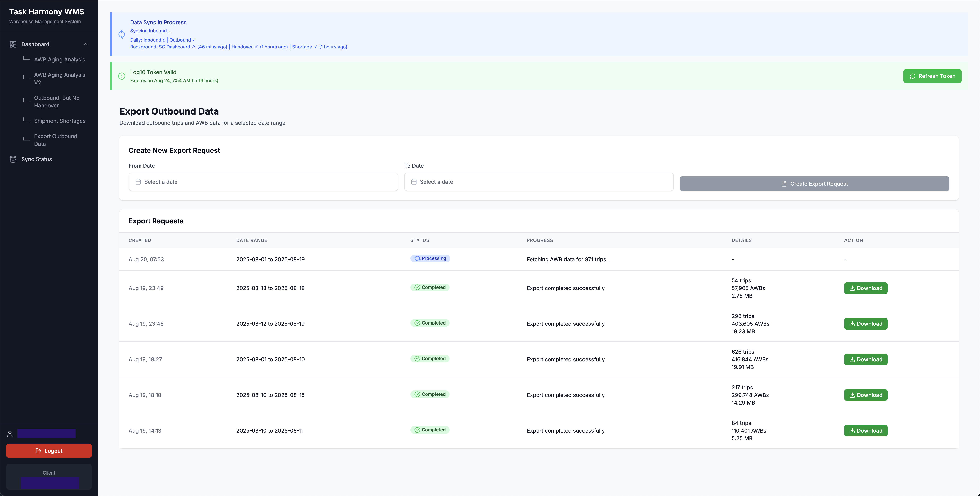The image size is (980, 496).
Task: Click the spinning data sync icon
Action: [x=122, y=34]
